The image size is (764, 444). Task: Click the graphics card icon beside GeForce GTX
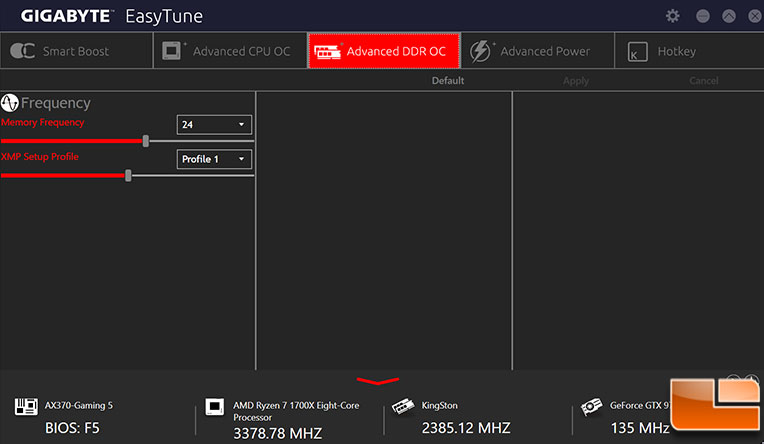coord(591,406)
